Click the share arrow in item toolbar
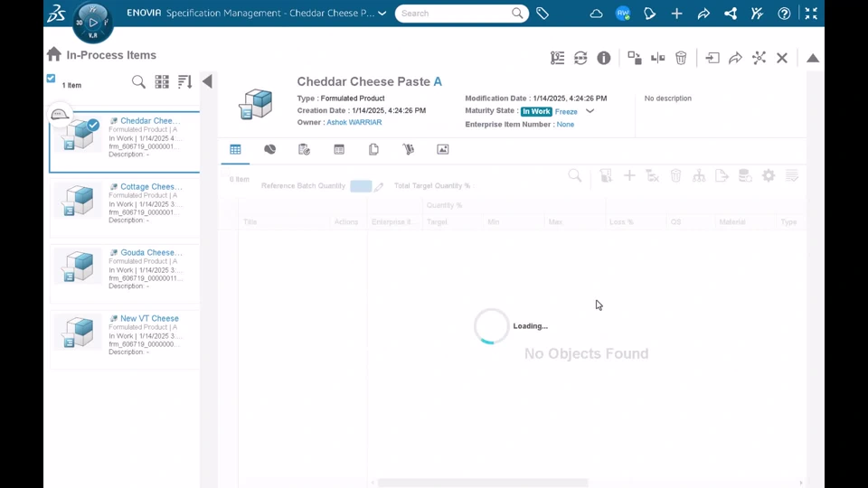The height and width of the screenshot is (488, 868). [735, 58]
